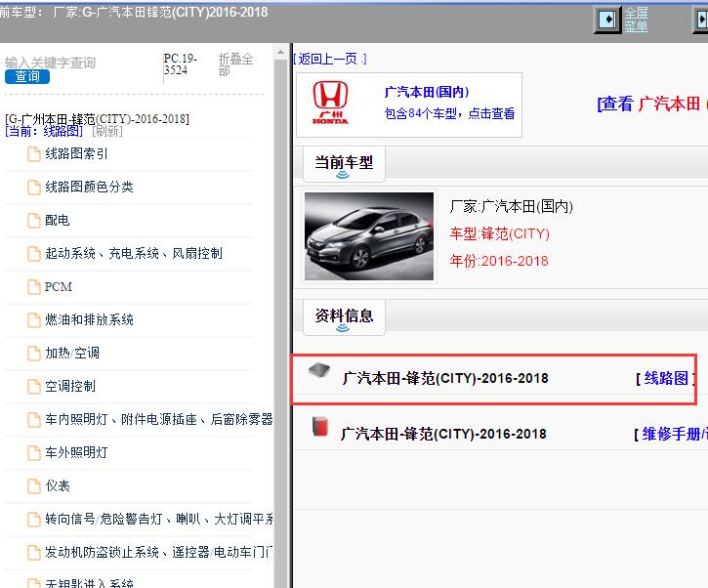Click the full-screen menu arrow icon

[x=607, y=20]
